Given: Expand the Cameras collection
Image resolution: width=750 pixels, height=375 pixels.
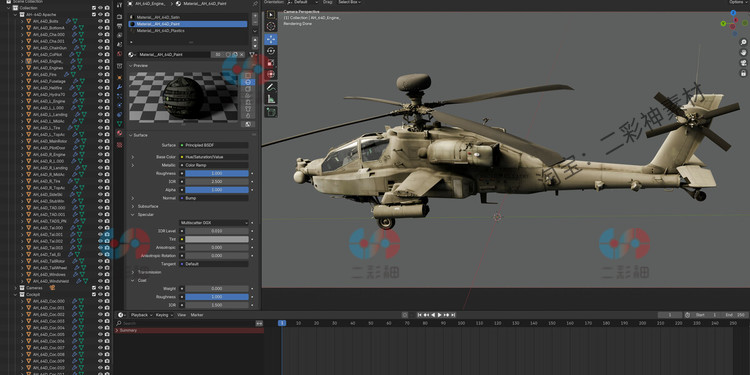Looking at the screenshot, I should pyautogui.click(x=15, y=288).
